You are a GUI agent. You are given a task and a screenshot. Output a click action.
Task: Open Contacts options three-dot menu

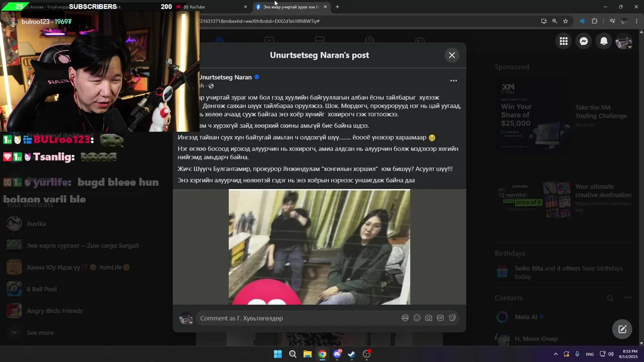coord(628,298)
